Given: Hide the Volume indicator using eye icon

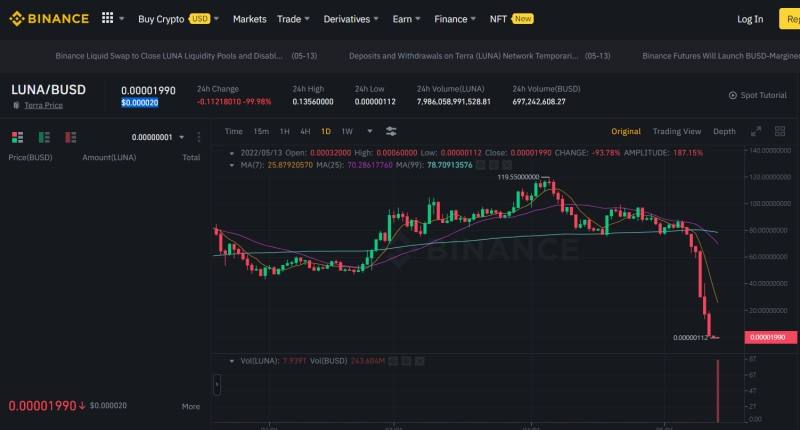Looking at the screenshot, I should 393,361.
